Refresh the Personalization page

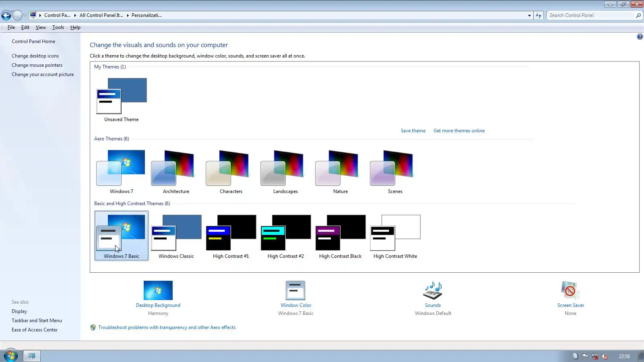[x=539, y=15]
